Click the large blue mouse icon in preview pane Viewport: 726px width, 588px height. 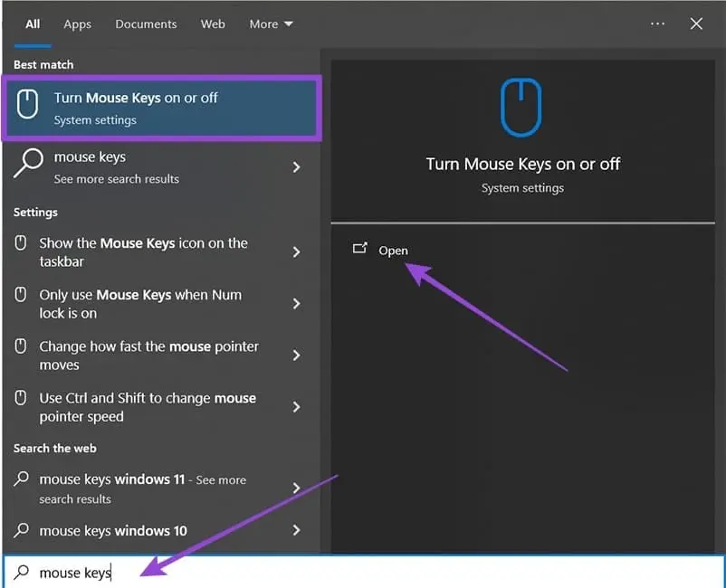tap(521, 108)
